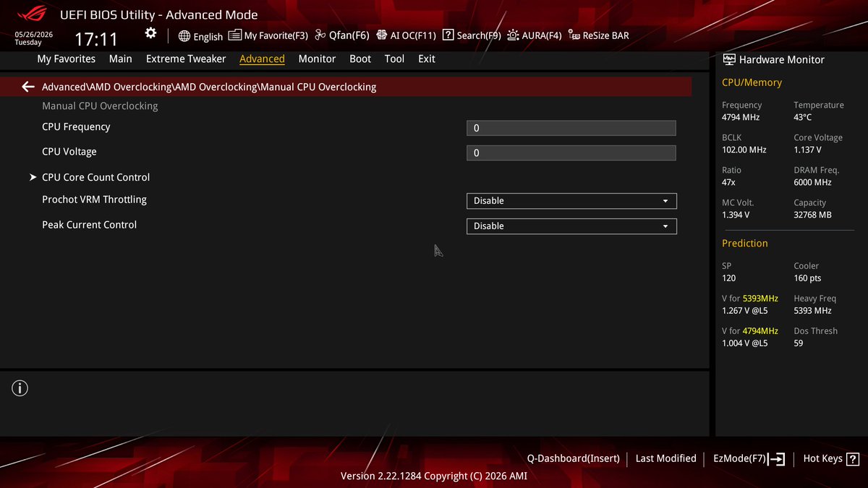Open the Prochot VRM Throttling dropdown
The height and width of the screenshot is (488, 868).
coord(571,201)
